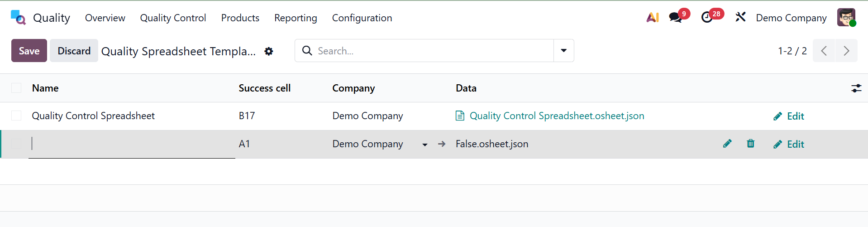Viewport: 868px width, 227px height.
Task: Expand the search options dropdown arrow
Action: coord(563,51)
